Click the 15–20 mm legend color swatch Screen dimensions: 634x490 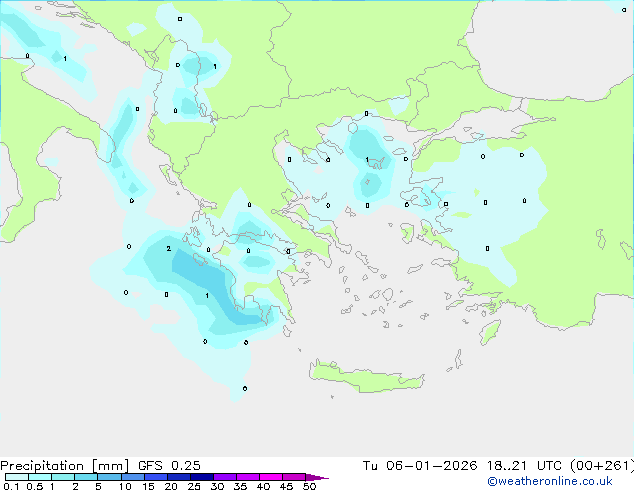click(156, 477)
